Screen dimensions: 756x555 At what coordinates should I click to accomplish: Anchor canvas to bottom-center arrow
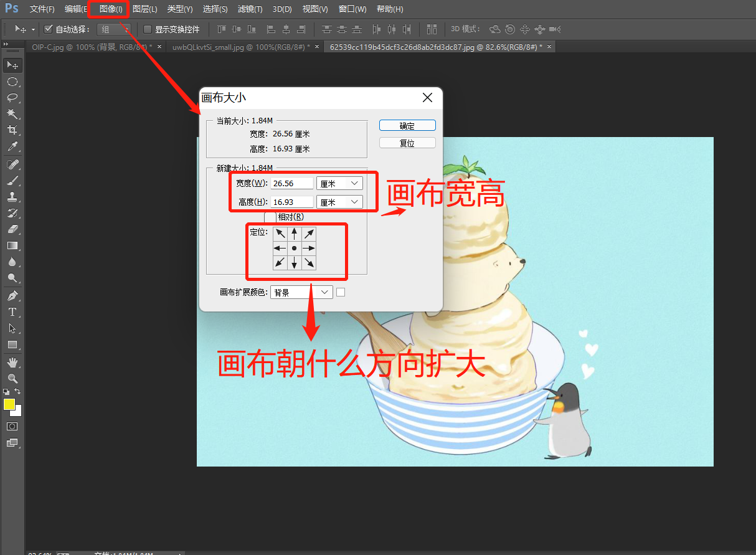pos(295,262)
